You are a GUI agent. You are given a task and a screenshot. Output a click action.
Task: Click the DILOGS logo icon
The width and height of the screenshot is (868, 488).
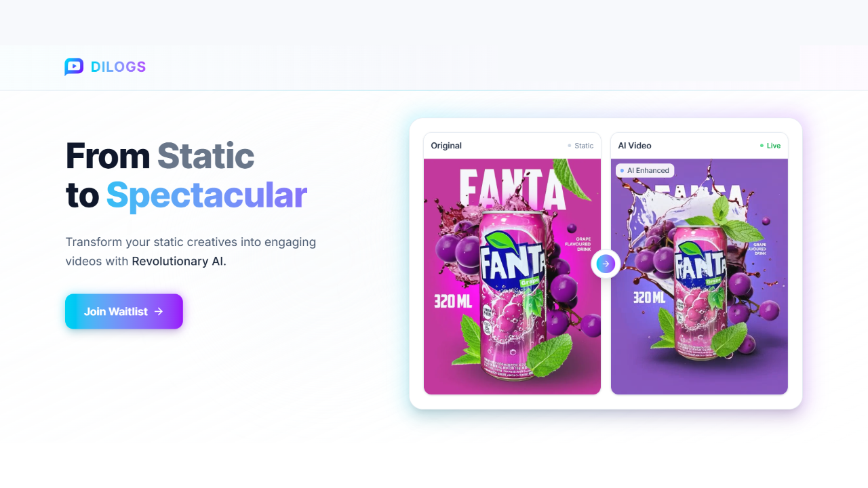pos(74,66)
